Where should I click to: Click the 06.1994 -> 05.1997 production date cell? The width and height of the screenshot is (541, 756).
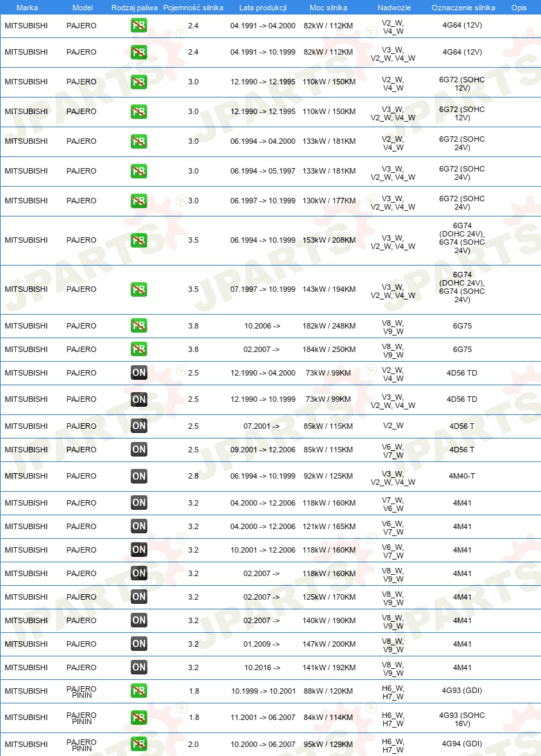pyautogui.click(x=263, y=171)
